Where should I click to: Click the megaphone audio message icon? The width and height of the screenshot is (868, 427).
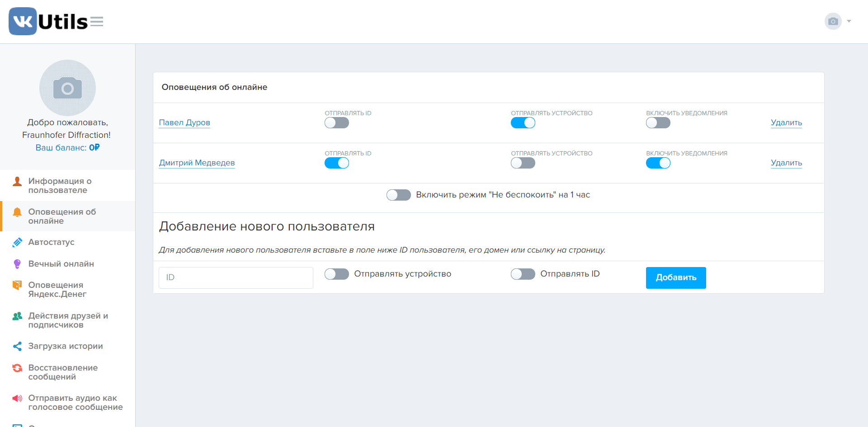(x=17, y=398)
